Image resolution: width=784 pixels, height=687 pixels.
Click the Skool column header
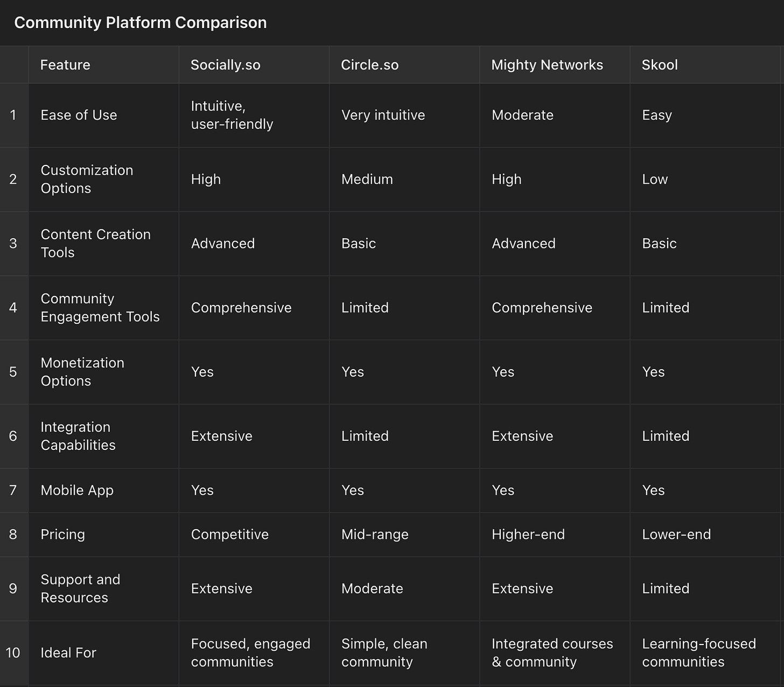660,65
